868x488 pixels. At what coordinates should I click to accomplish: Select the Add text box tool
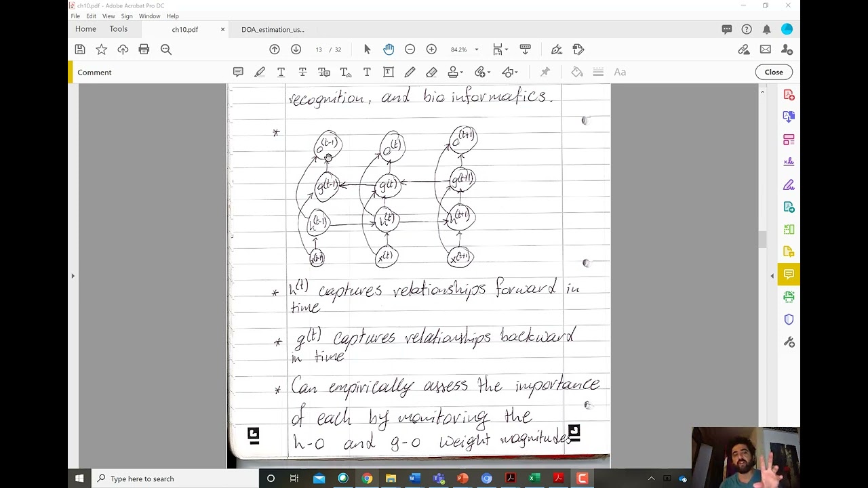pos(389,72)
